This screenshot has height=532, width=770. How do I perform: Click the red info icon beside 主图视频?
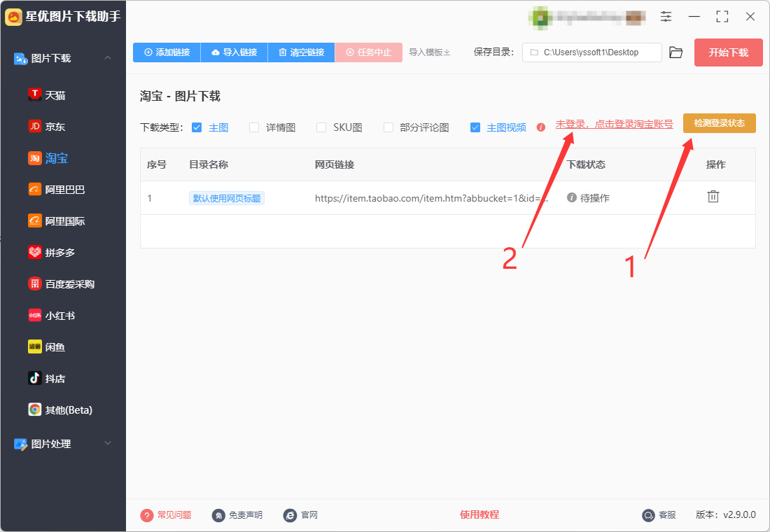540,127
